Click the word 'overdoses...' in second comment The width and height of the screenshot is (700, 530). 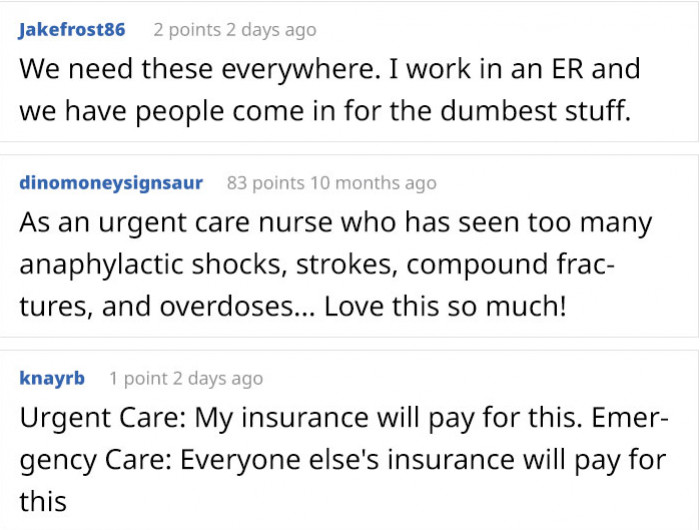pyautogui.click(x=238, y=307)
